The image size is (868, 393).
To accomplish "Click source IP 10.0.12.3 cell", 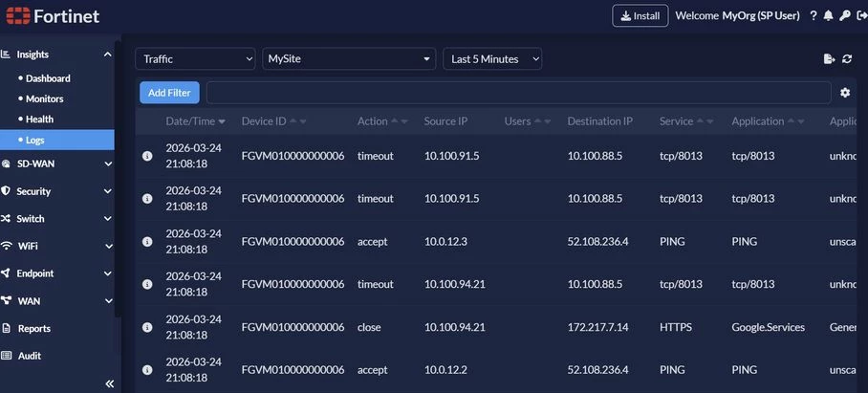I will (x=445, y=241).
